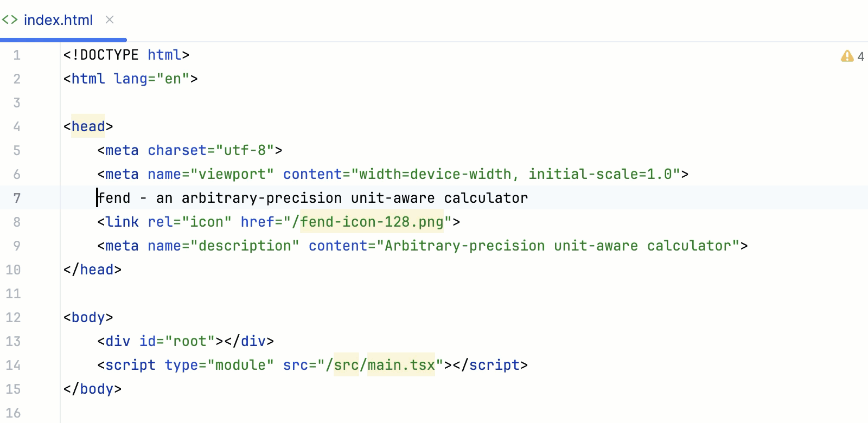Switch to the index.html editor tab
Image resolution: width=868 pixels, height=423 pixels.
tap(58, 20)
